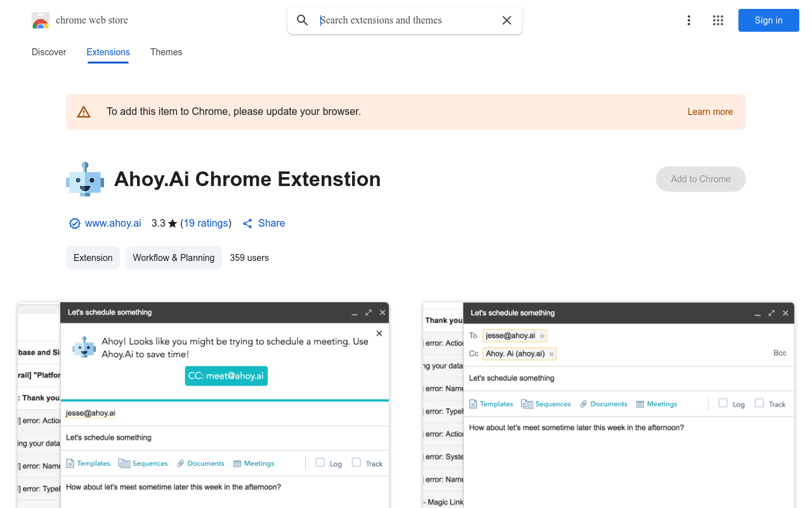Click the search magnifier icon
Screen dimensions: 812x508
tap(303, 20)
